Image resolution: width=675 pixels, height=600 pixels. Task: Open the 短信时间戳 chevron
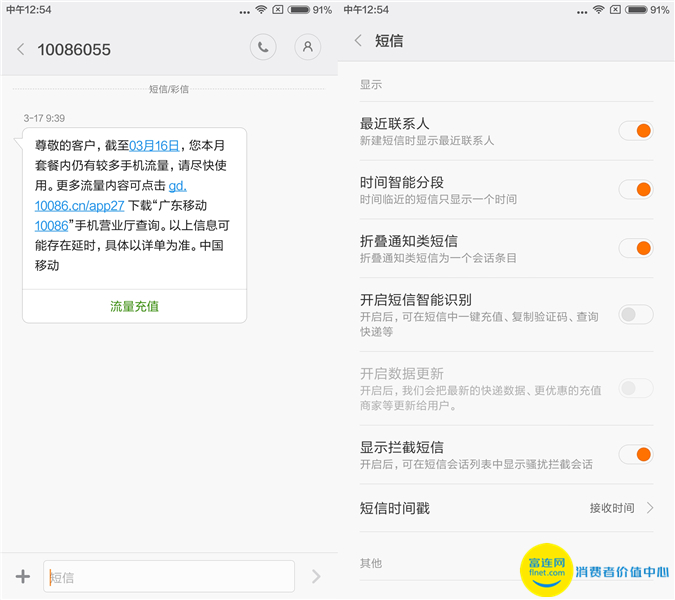pos(650,508)
